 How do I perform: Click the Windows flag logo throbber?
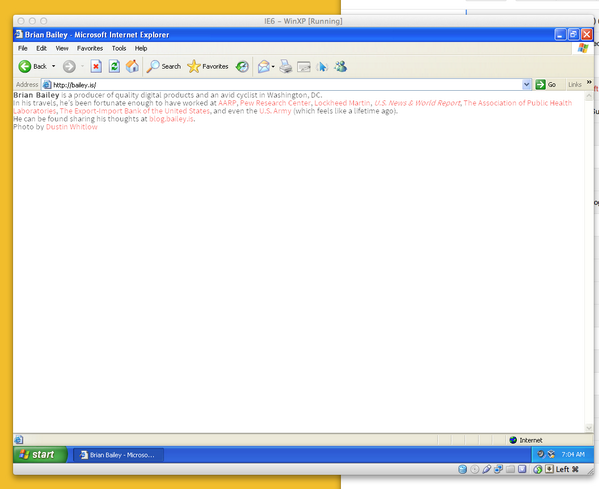(x=583, y=48)
